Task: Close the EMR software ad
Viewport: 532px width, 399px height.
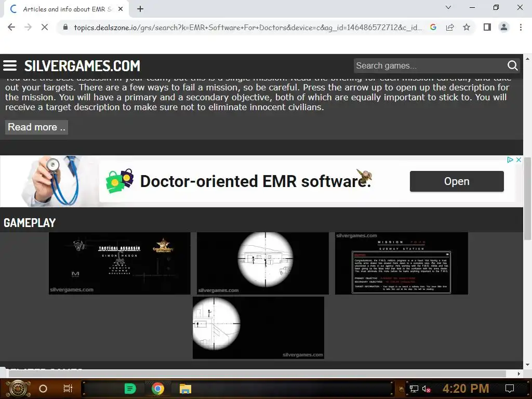Action: pyautogui.click(x=518, y=160)
